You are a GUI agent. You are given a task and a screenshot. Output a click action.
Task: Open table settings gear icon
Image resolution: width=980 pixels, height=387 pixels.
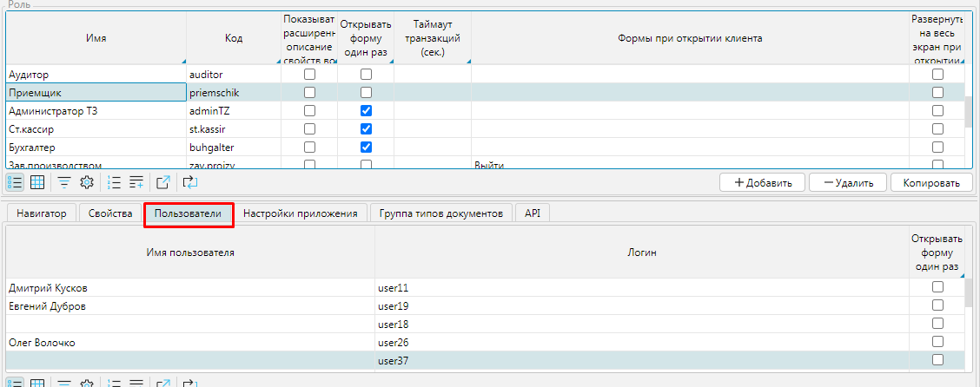pos(86,182)
